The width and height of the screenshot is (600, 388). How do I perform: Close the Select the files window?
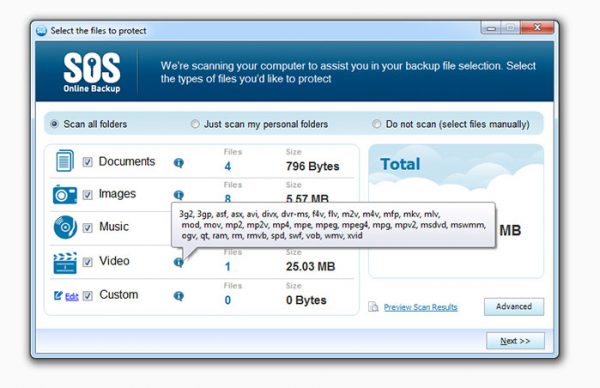(x=537, y=28)
